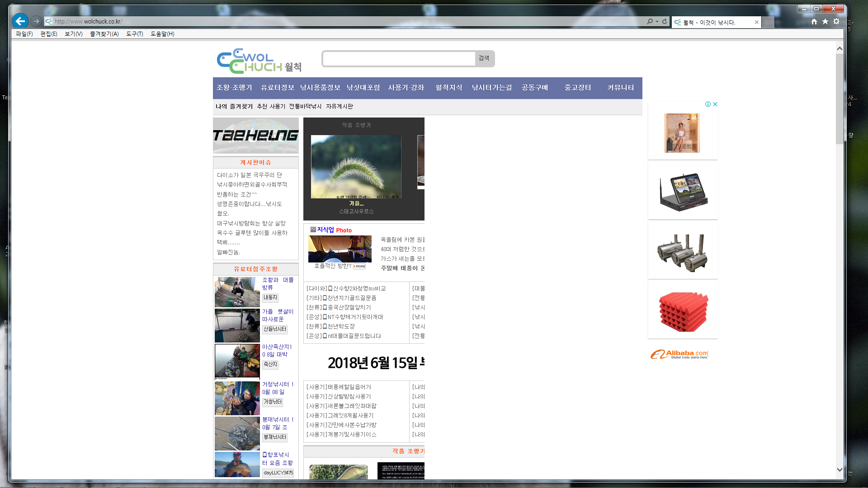Click 전통바닥낚시 sub-menu link
The image size is (868, 488).
click(305, 107)
